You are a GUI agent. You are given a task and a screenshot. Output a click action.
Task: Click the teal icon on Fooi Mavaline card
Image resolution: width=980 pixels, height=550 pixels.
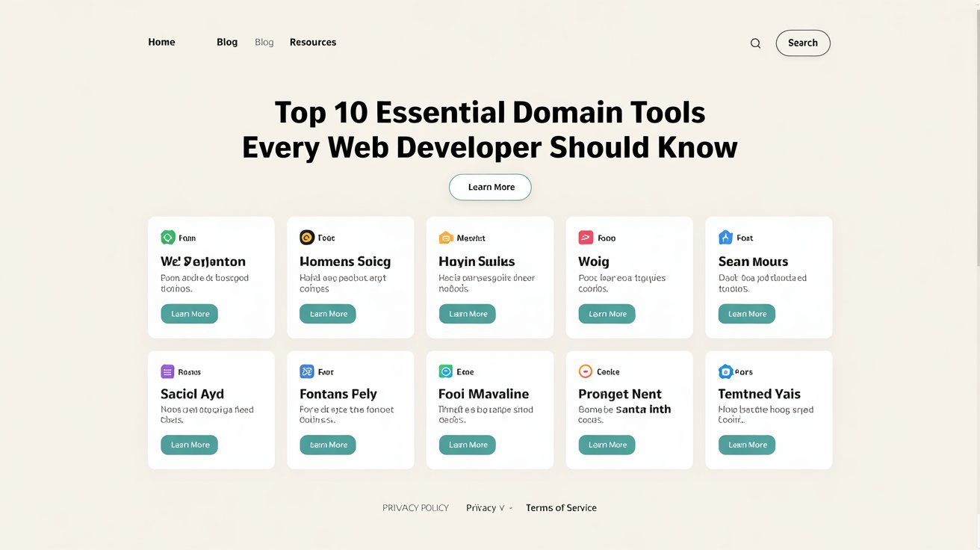[446, 371]
